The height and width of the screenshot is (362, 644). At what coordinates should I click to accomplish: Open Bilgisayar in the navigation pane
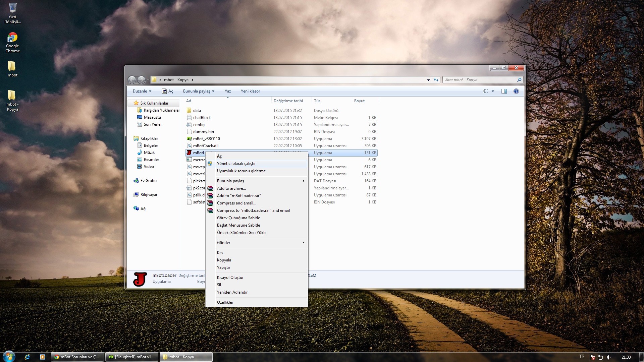pyautogui.click(x=146, y=195)
